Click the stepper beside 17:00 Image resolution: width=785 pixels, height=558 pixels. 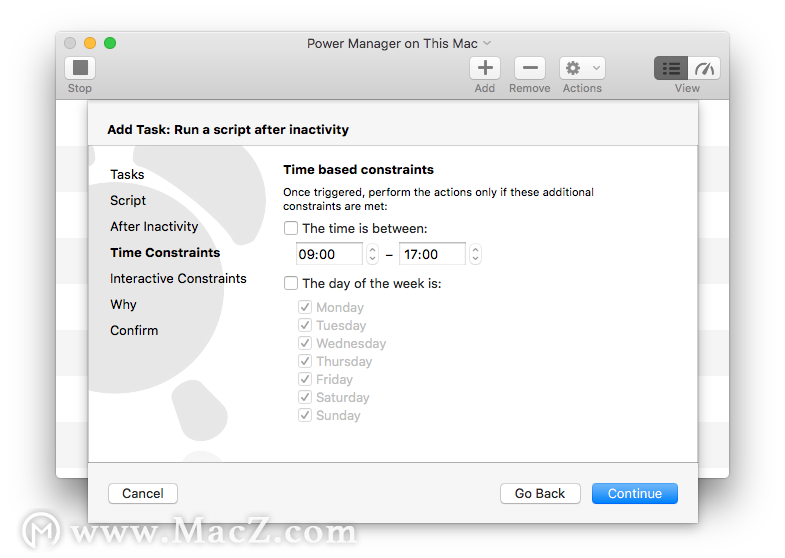click(476, 254)
